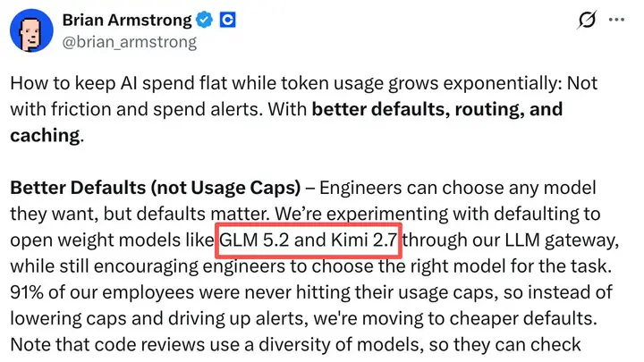644x362 pixels.
Task: Open the @brian_armstrong handle link
Action: coord(130,42)
